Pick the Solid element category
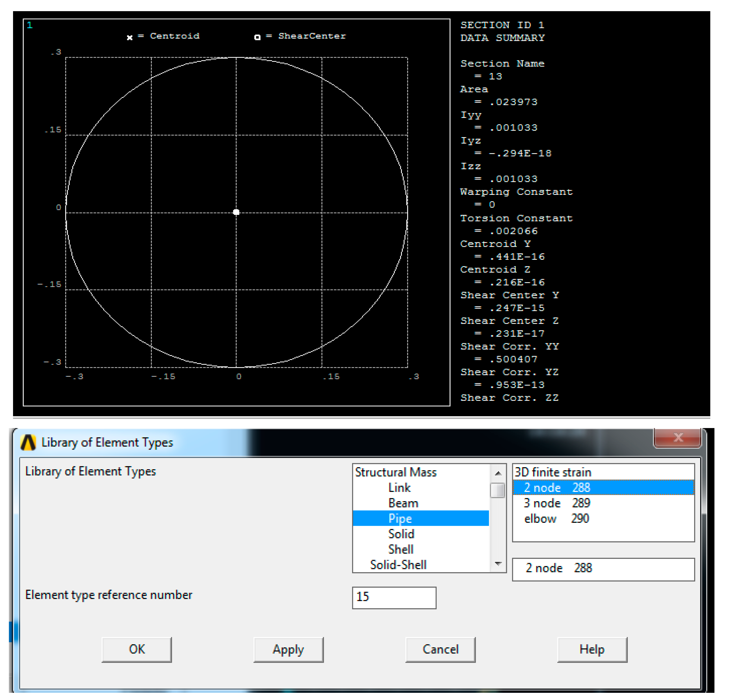Screen dimensions: 729x700 (x=401, y=534)
